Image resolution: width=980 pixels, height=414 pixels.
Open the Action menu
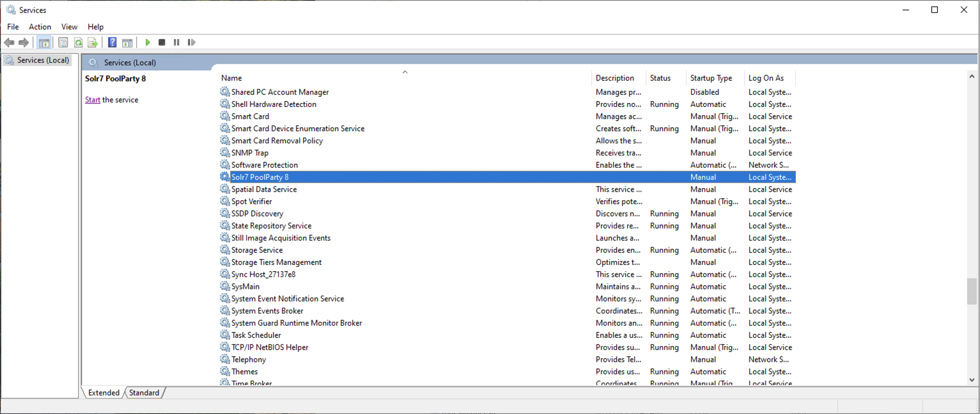tap(40, 27)
